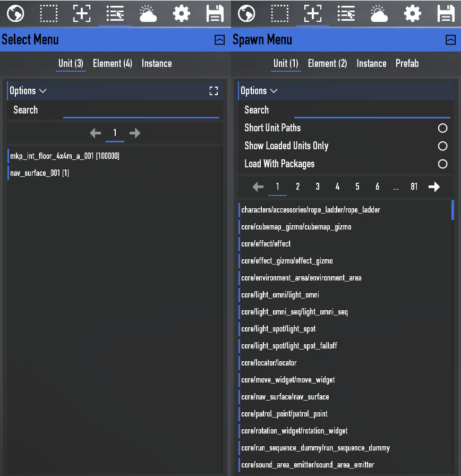Expand Options dropdown in Select Menu
Image resolution: width=461 pixels, height=476 pixels.
click(28, 91)
